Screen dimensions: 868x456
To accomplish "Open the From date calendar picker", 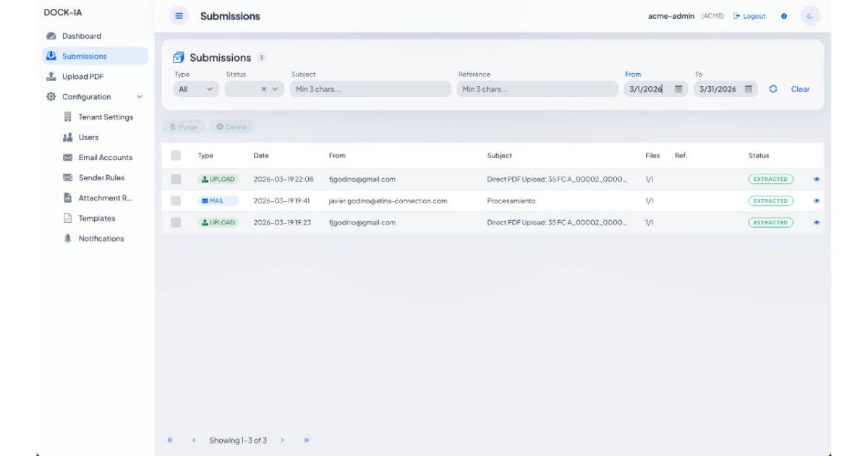I will point(678,89).
